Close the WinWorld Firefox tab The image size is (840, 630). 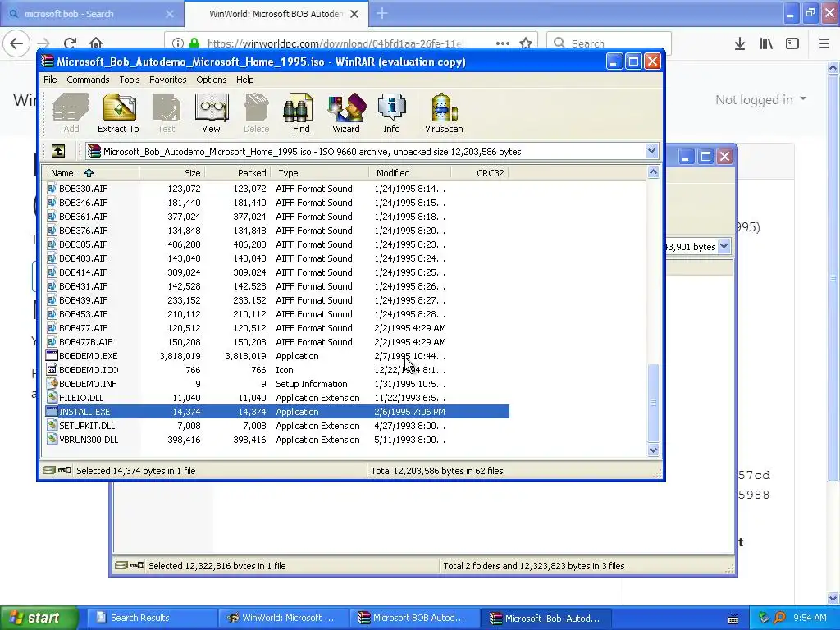(x=354, y=14)
